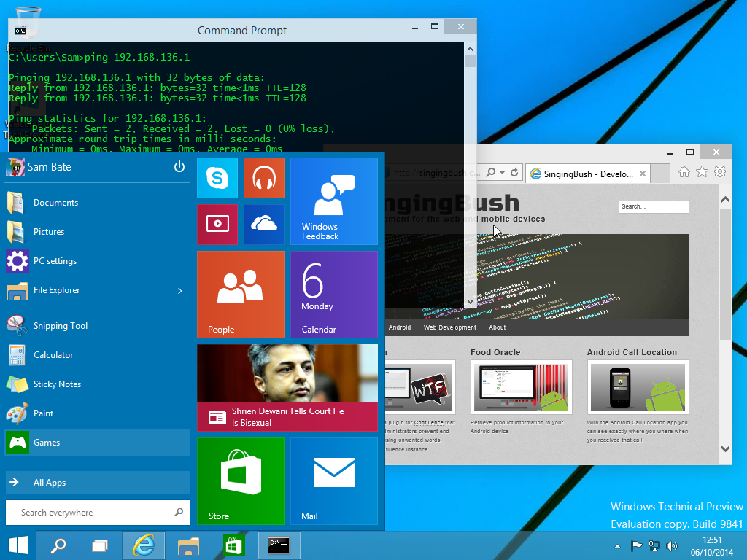Image resolution: width=747 pixels, height=560 pixels.
Task: Open PC settings
Action: (97, 261)
